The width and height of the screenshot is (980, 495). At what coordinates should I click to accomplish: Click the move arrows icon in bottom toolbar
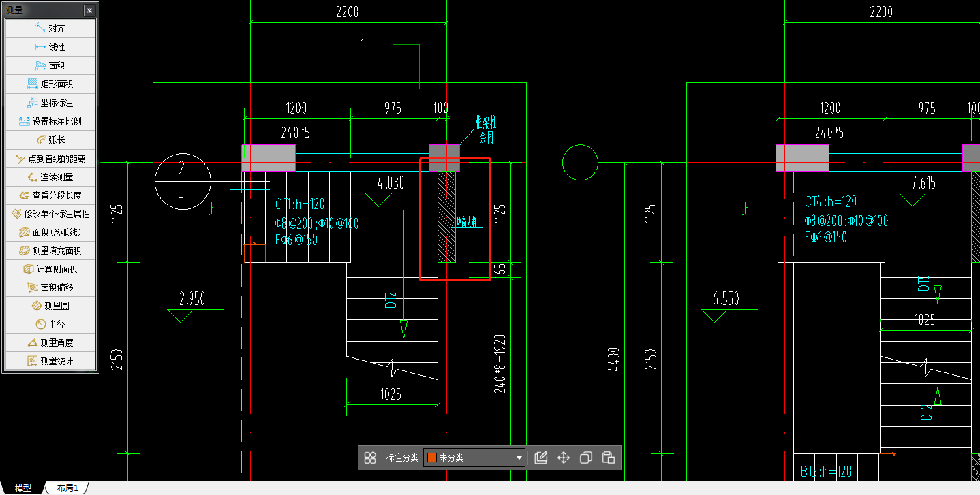click(x=564, y=458)
